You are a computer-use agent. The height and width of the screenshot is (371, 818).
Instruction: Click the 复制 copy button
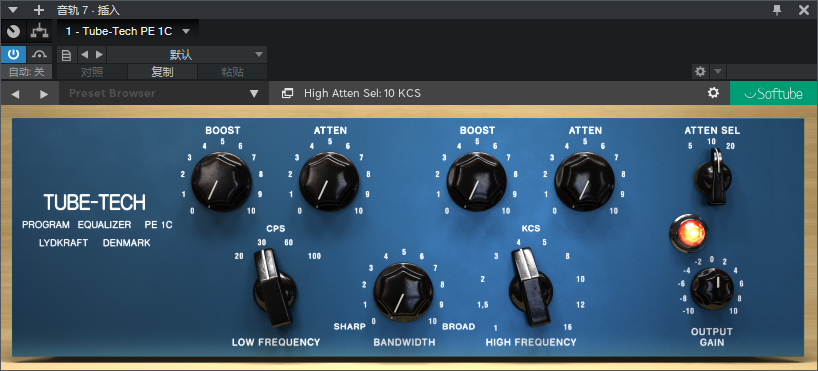point(162,72)
